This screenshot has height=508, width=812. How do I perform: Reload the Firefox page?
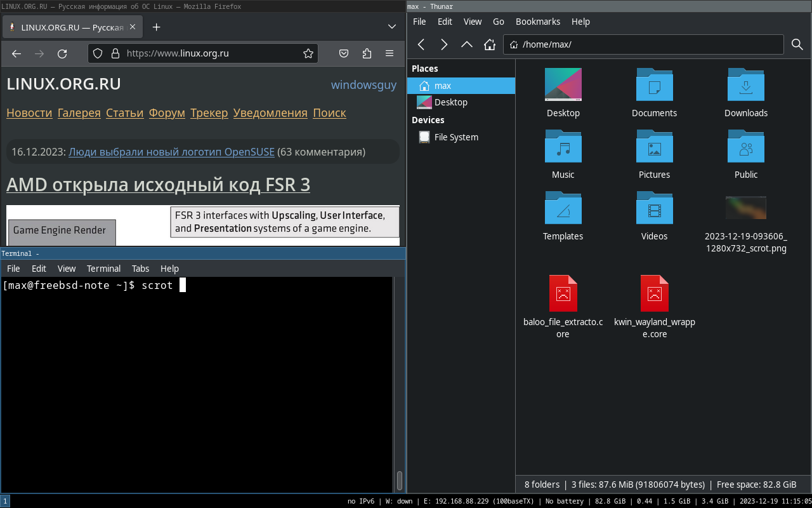point(62,54)
